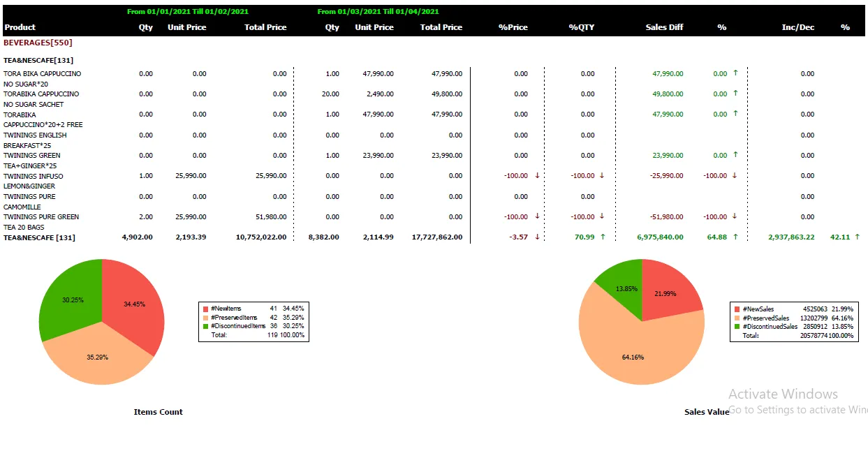Image resolution: width=868 pixels, height=465 pixels.
Task: Click the red down arrow beside -3.57 %Price
Action: tap(537, 237)
